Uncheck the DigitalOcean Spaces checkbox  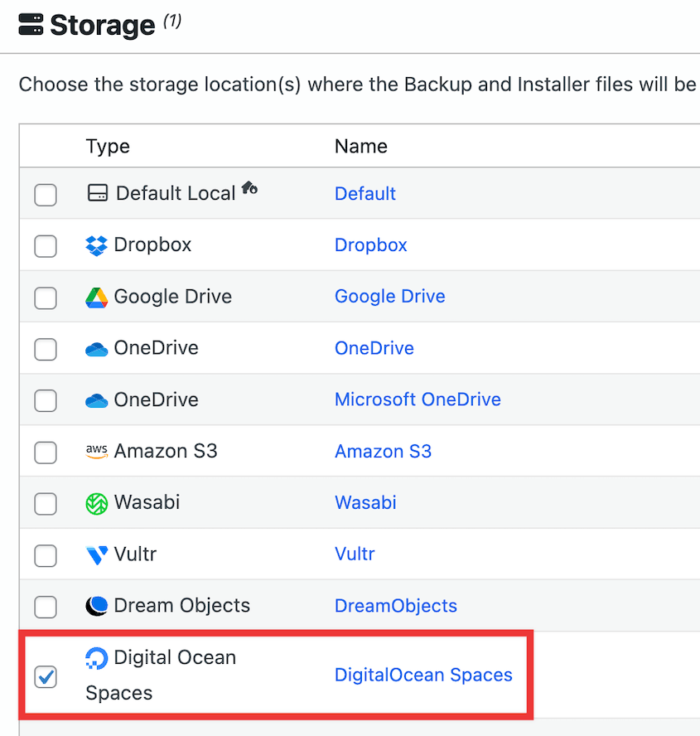46,677
